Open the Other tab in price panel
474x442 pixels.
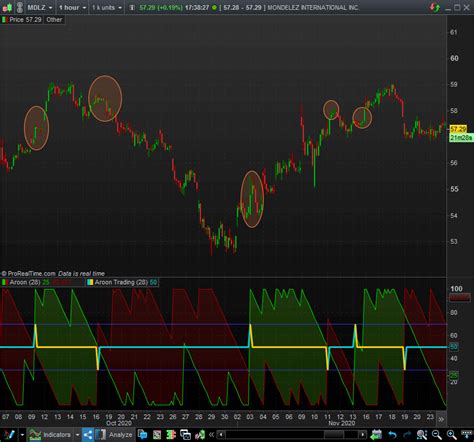(x=54, y=20)
